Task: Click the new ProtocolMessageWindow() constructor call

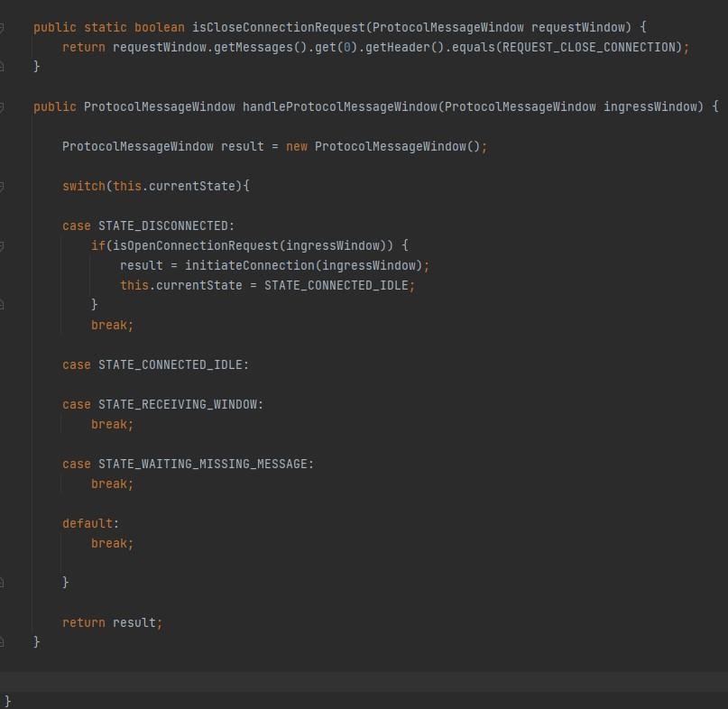Action: pos(388,146)
